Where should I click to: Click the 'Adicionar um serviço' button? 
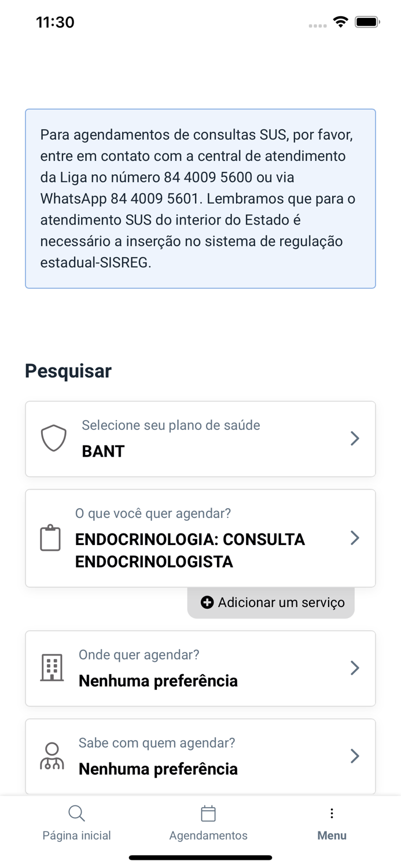(x=271, y=602)
